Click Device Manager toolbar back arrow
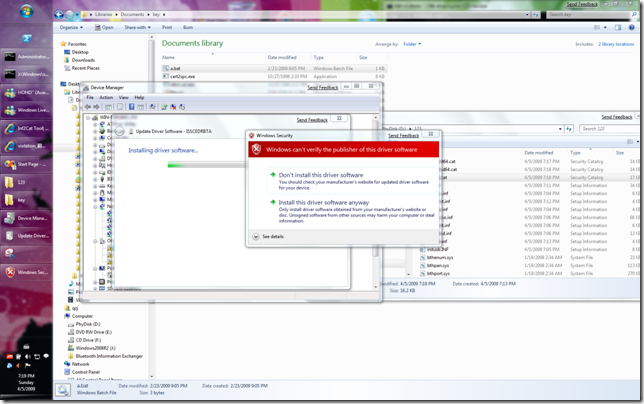This screenshot has height=404, width=644. click(88, 107)
